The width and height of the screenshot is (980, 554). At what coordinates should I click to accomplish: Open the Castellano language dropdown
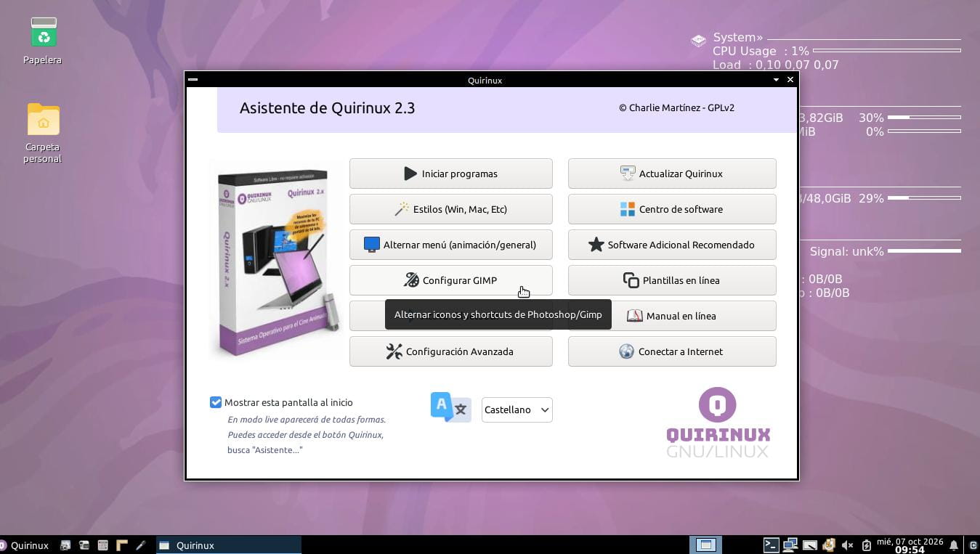(x=517, y=410)
